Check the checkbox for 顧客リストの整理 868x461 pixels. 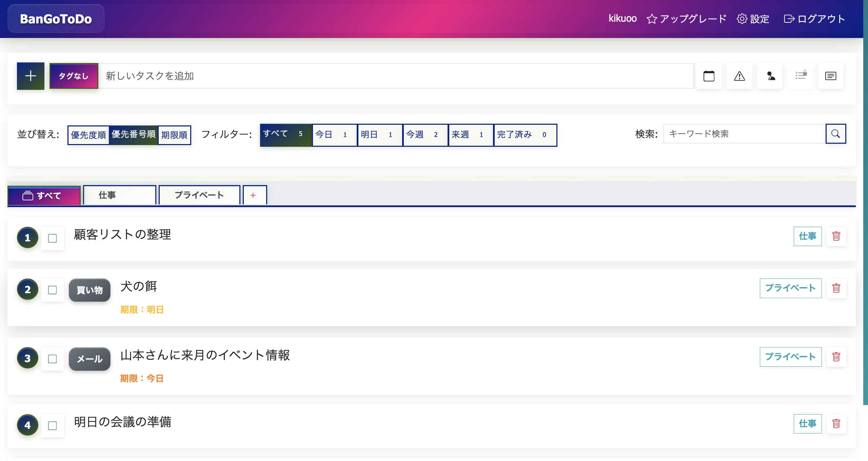(x=52, y=238)
